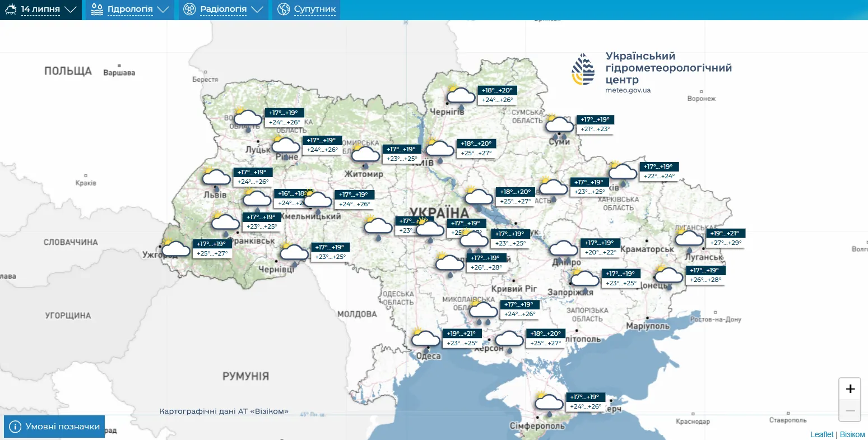Click the Луганськ weather icon
The image size is (868, 440).
tap(689, 239)
